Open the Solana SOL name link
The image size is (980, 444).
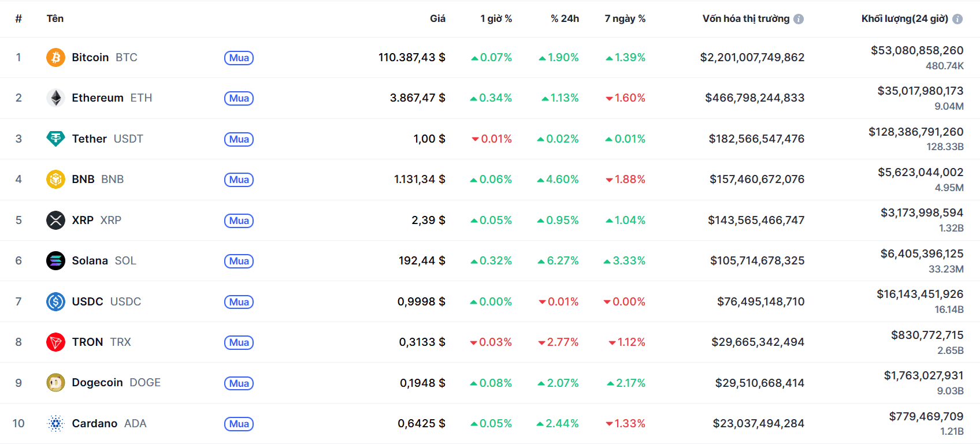[x=104, y=261]
